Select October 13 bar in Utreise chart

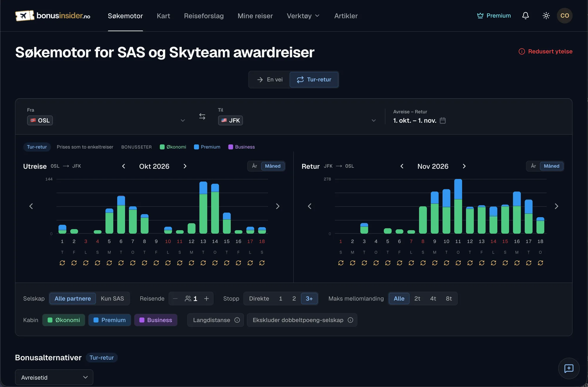coord(203,208)
